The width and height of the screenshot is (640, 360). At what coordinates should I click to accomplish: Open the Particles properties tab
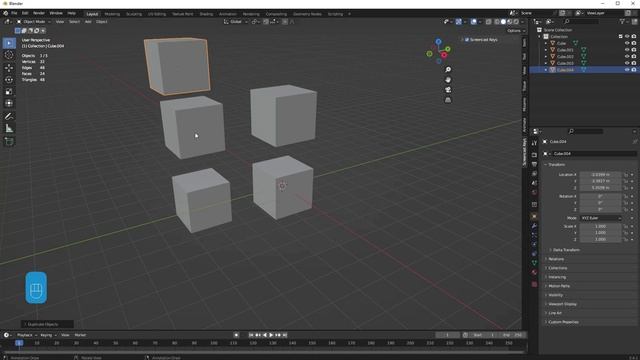coord(534,235)
